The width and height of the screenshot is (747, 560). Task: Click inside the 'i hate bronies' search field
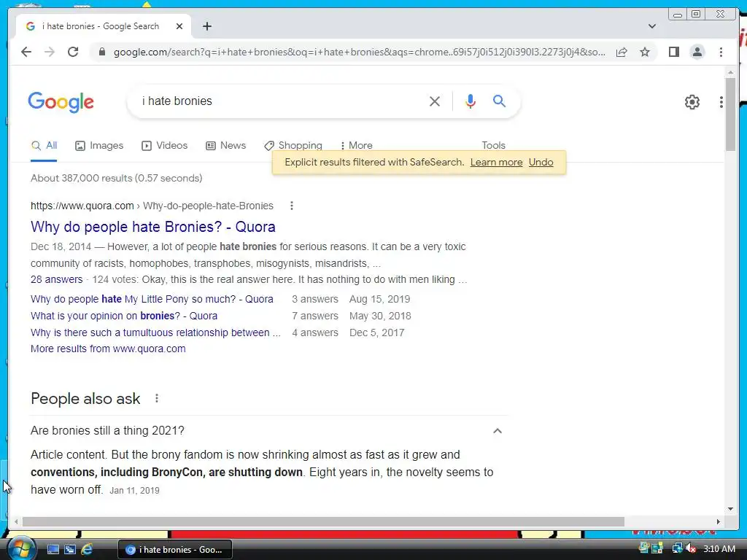(281, 101)
